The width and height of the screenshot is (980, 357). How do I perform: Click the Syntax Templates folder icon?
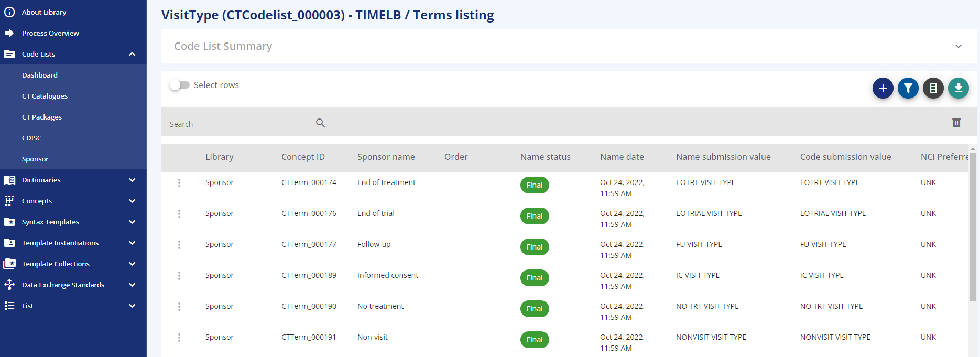click(x=9, y=222)
